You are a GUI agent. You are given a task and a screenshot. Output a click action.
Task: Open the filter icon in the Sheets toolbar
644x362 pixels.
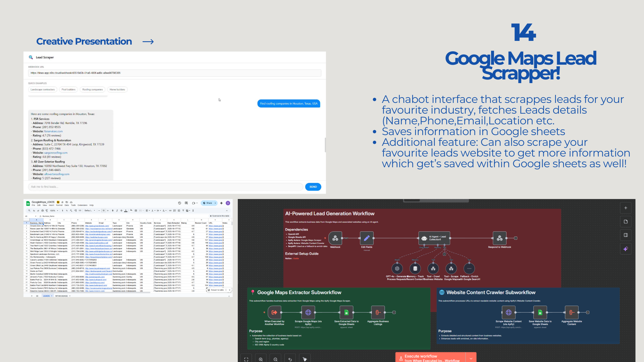point(183,211)
